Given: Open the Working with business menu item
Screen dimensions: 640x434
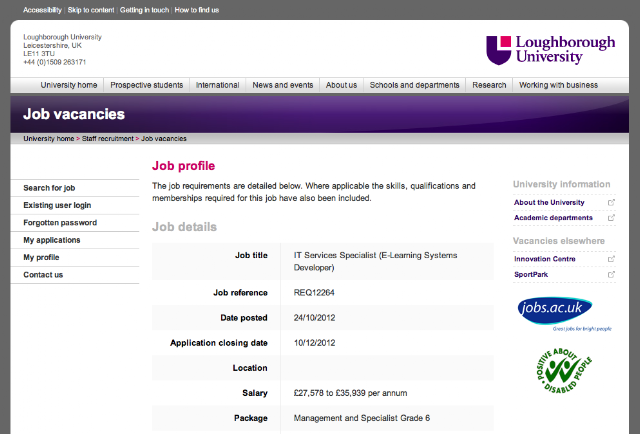Looking at the screenshot, I should (558, 85).
